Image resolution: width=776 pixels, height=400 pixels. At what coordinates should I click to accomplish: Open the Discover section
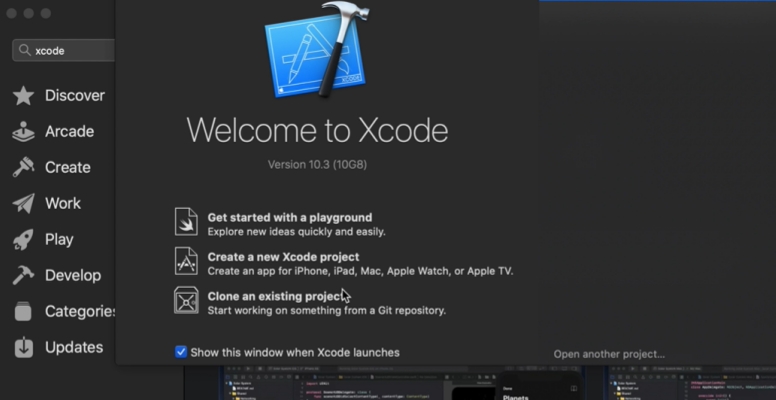[x=75, y=96]
